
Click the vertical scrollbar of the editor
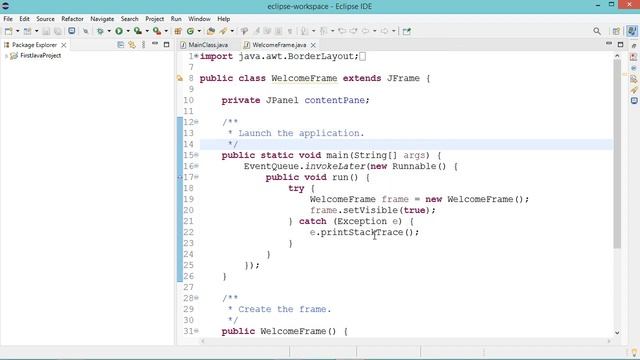[617, 153]
